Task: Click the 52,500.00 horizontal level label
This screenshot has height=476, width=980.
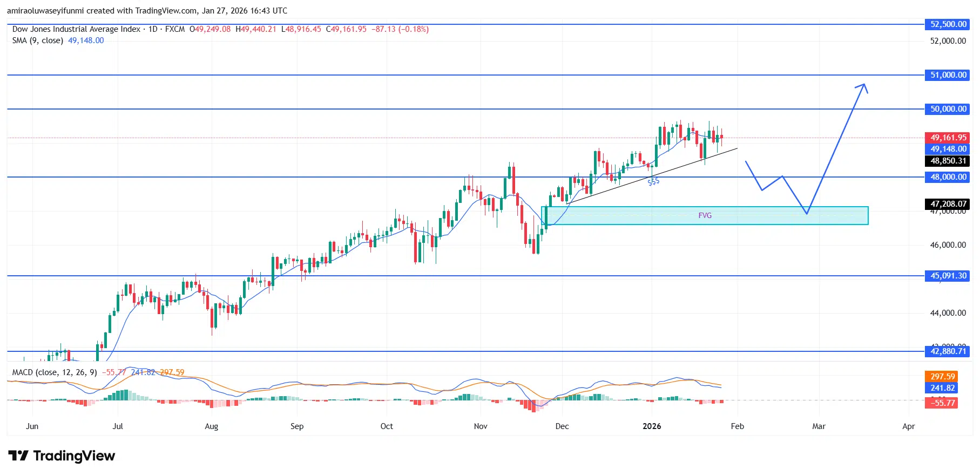Action: click(948, 24)
